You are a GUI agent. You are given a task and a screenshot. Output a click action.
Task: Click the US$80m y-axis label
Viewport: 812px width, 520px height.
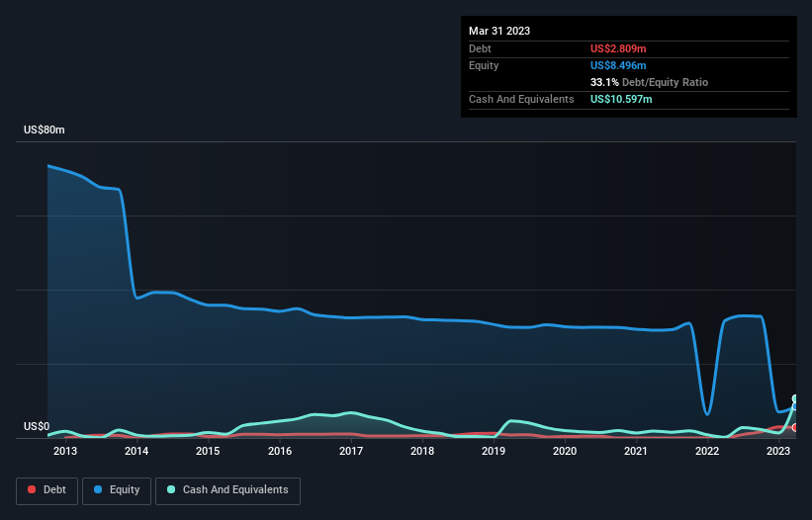[45, 130]
